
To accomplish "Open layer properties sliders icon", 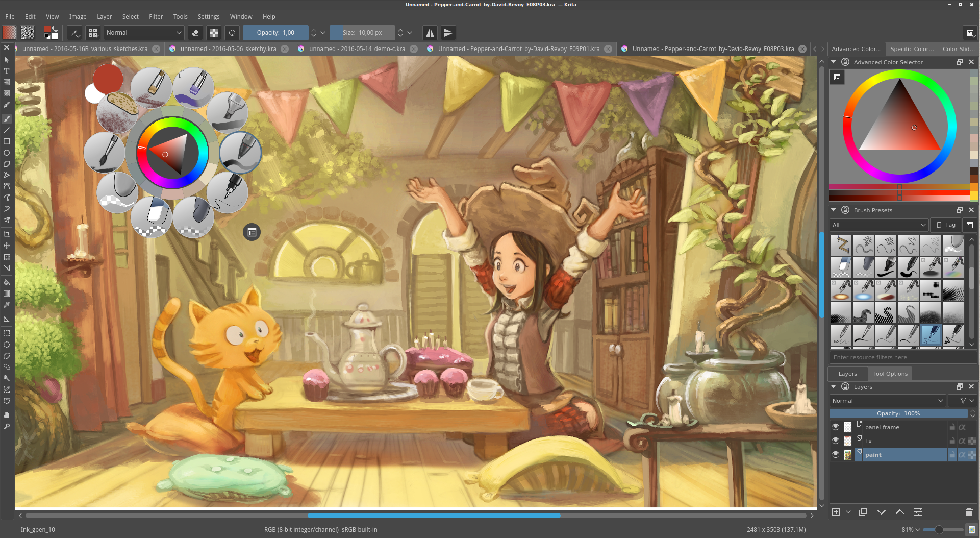I will pos(918,512).
